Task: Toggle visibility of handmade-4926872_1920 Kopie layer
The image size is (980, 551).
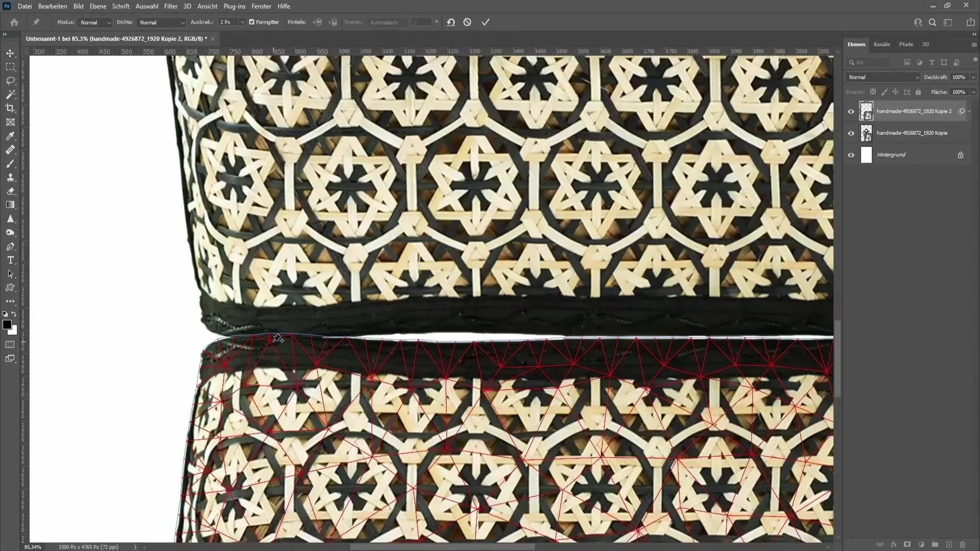Action: click(851, 133)
